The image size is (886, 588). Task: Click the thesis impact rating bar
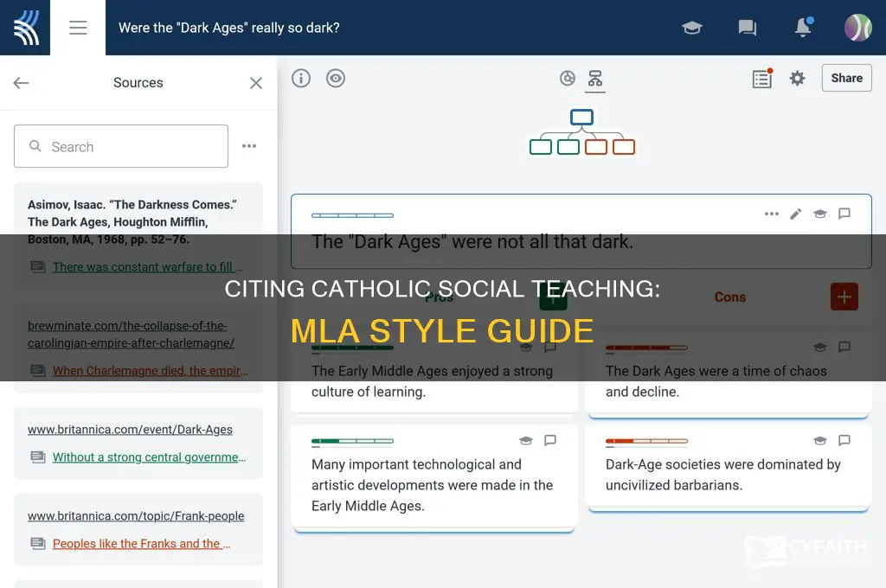tap(352, 215)
